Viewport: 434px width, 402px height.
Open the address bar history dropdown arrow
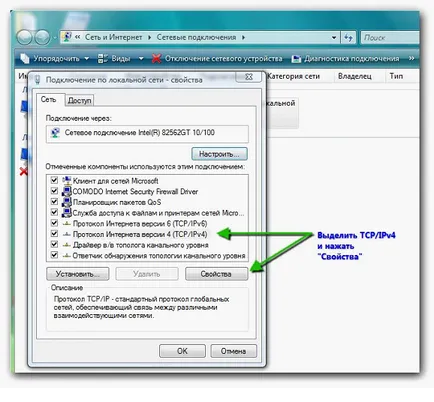point(334,37)
